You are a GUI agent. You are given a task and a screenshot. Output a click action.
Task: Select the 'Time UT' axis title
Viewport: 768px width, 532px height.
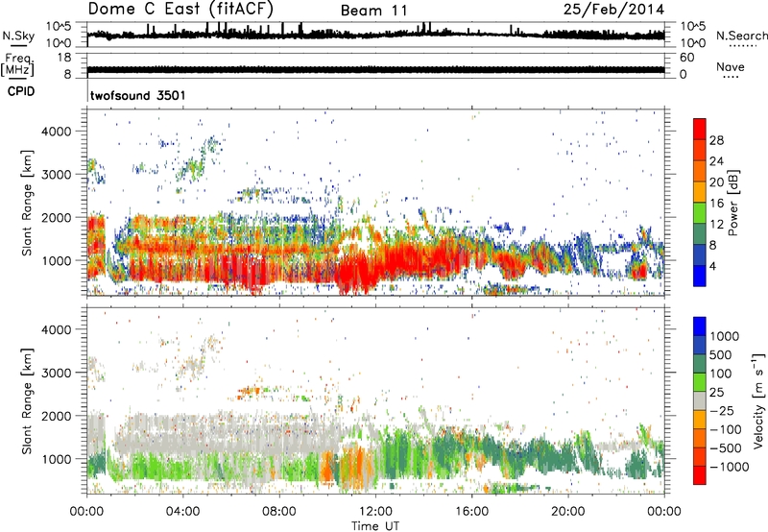click(375, 525)
